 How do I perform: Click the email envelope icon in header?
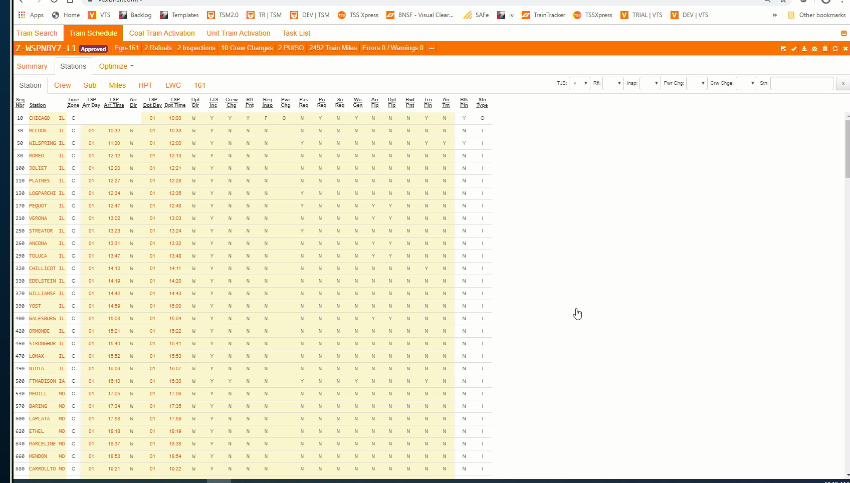click(814, 49)
